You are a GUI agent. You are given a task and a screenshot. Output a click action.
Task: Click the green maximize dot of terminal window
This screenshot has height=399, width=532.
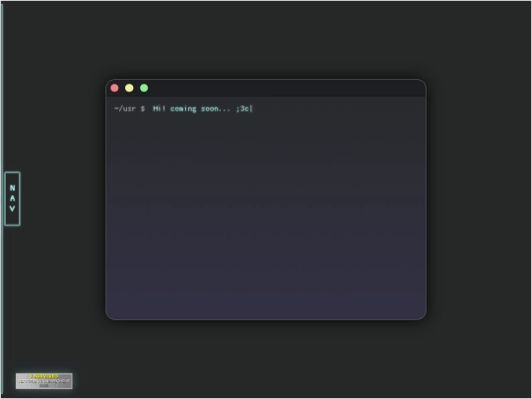(144, 89)
